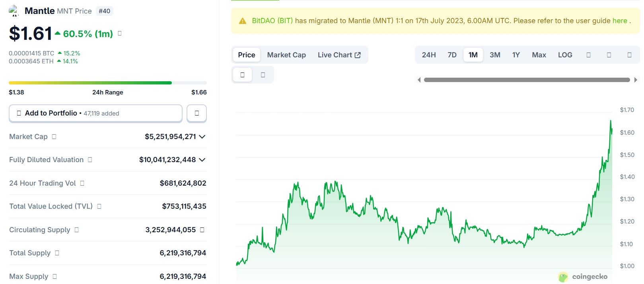This screenshot has height=284, width=644.
Task: Click Add to Portfolio button
Action: pos(95,114)
